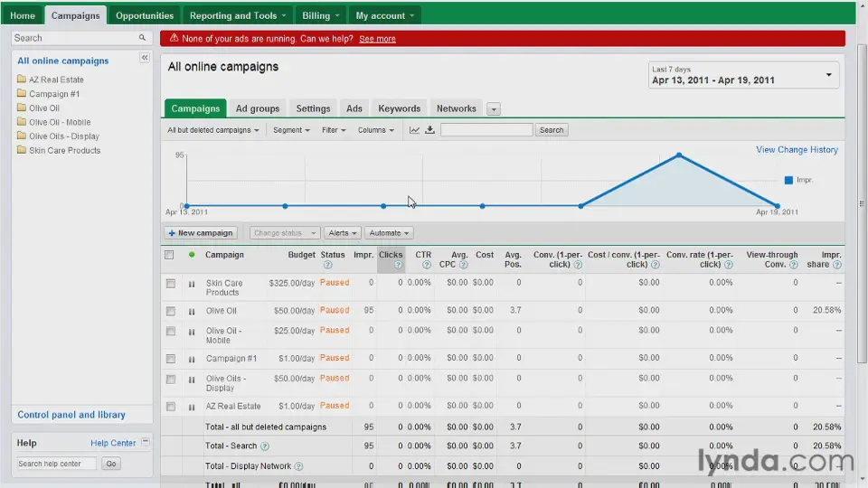This screenshot has height=488, width=868.
Task: Open the Opportunities tab
Action: coord(145,15)
